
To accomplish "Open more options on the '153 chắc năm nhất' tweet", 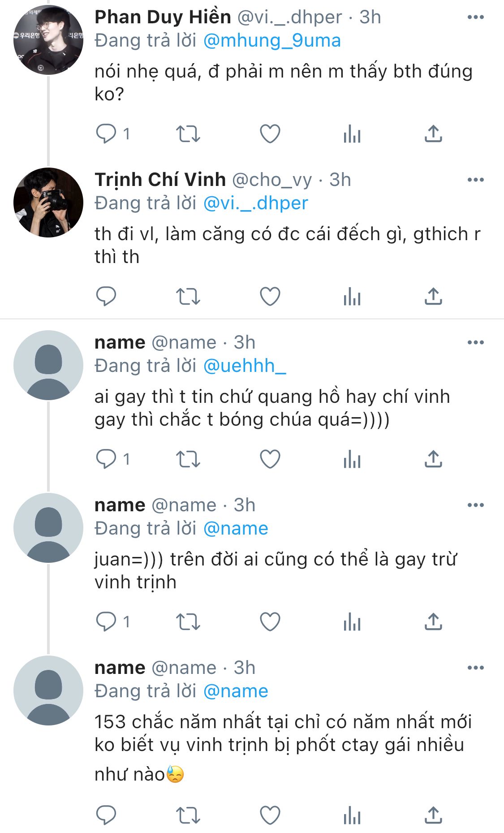I will click(475, 668).
